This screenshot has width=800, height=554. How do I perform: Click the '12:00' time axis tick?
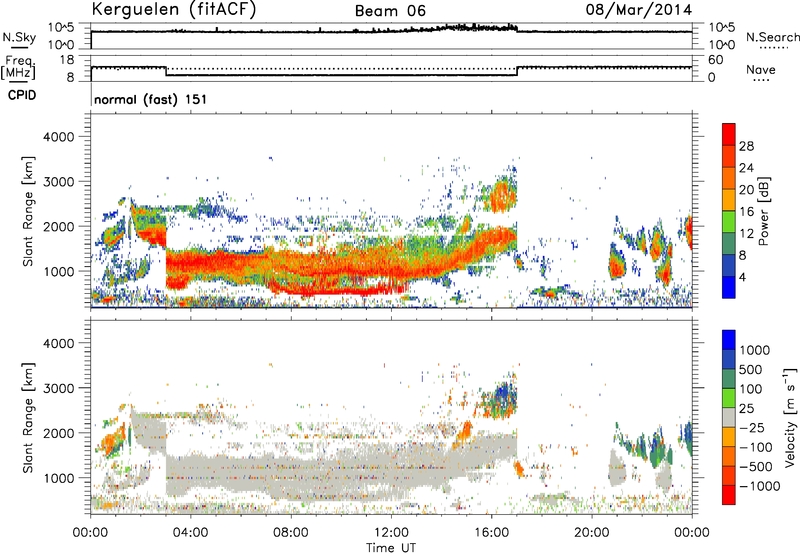pos(391,533)
